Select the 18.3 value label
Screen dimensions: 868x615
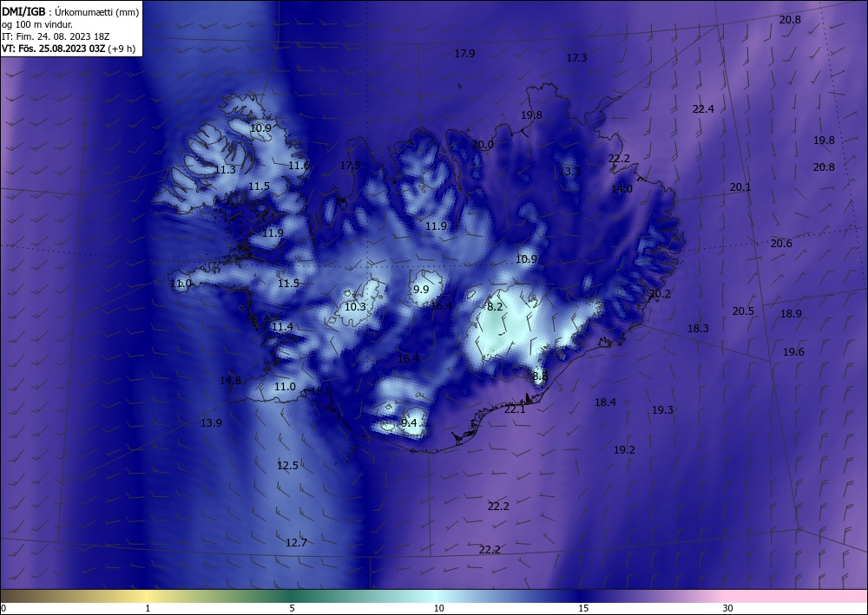click(698, 329)
